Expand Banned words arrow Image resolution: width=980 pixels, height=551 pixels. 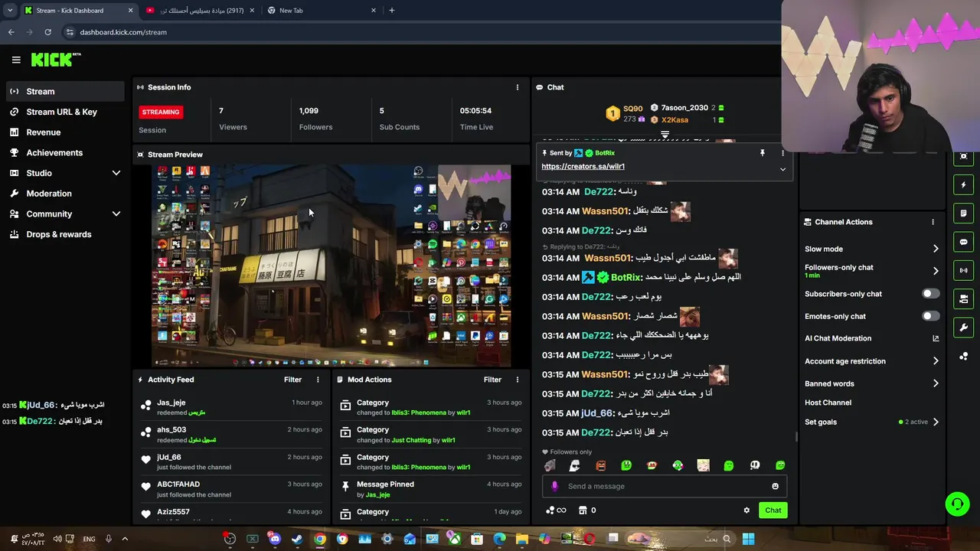(x=936, y=383)
